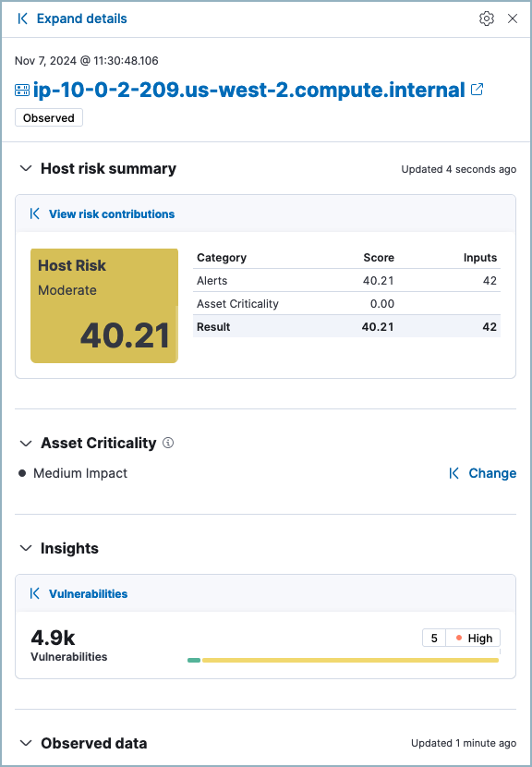Viewport: 532px width, 767px height.
Task: Click Change to update asset criticality
Action: tap(492, 473)
